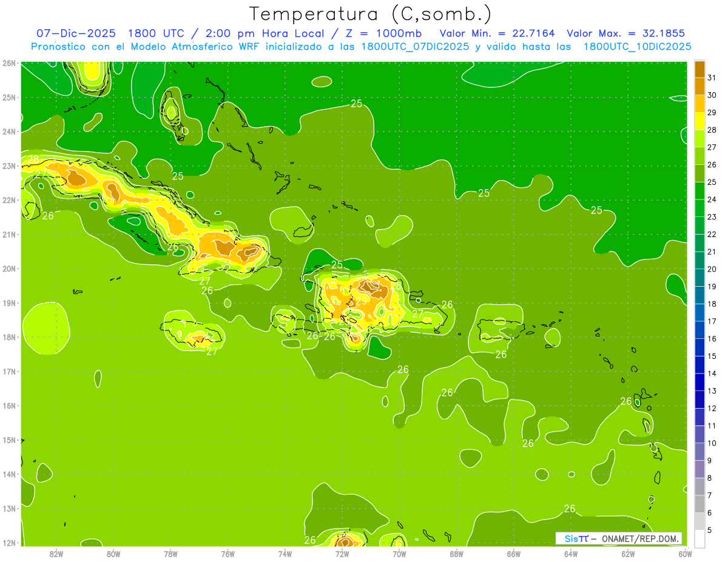Click the '26N' latitude axis label

point(9,63)
